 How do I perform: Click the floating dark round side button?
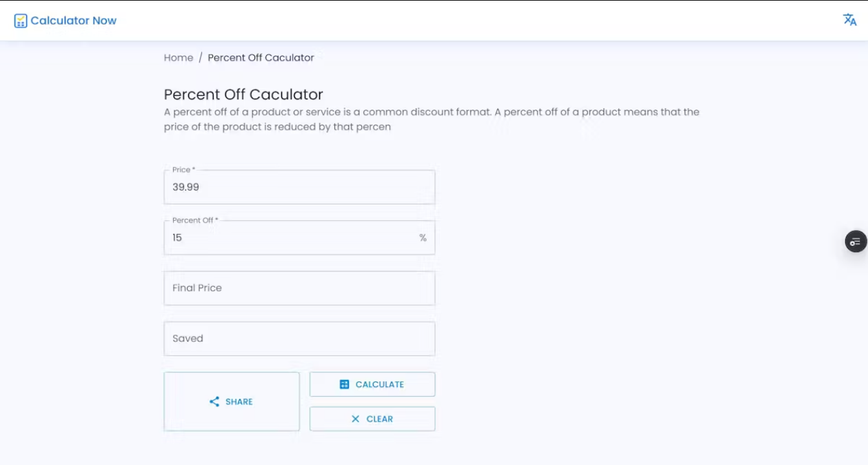coord(856,241)
